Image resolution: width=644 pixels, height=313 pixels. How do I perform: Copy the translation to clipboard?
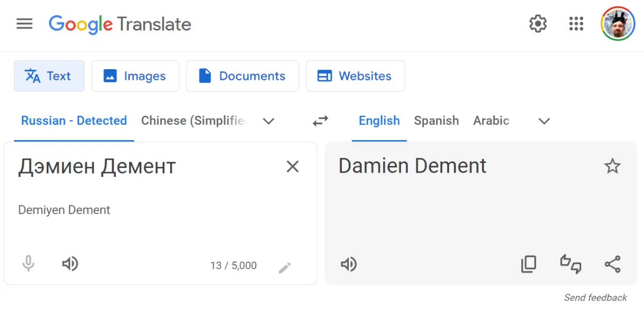(529, 264)
